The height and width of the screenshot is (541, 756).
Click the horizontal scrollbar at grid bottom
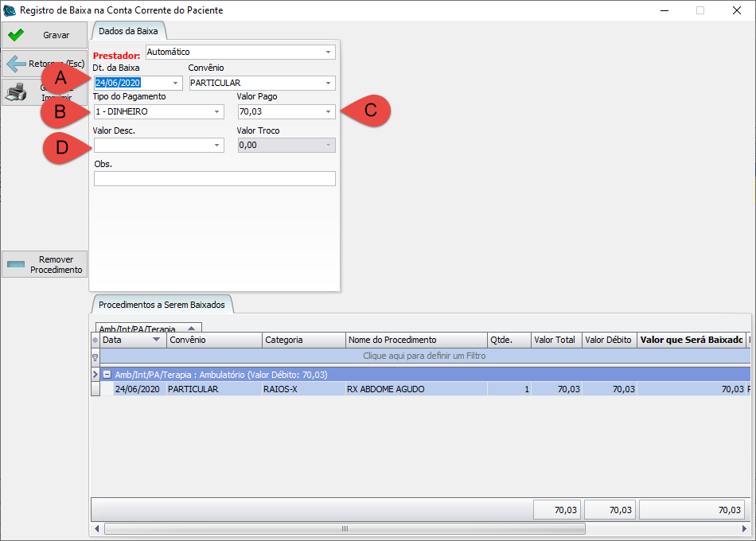[344, 528]
